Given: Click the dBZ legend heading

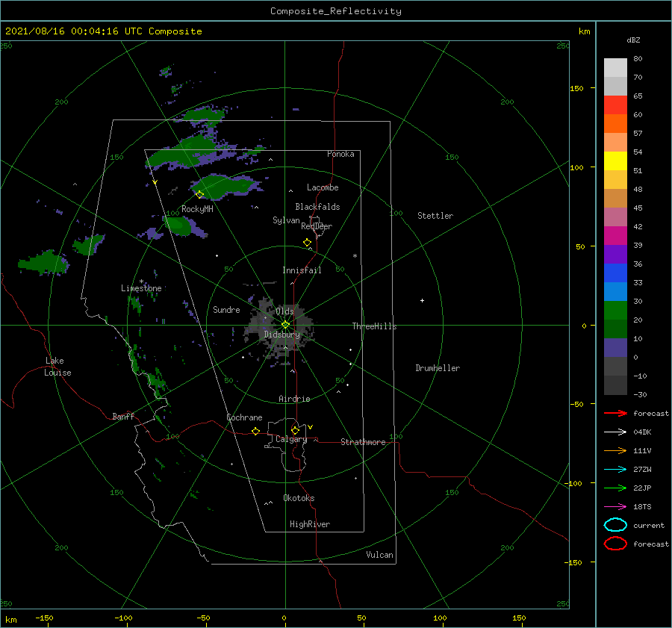Looking at the screenshot, I should pyautogui.click(x=633, y=40).
